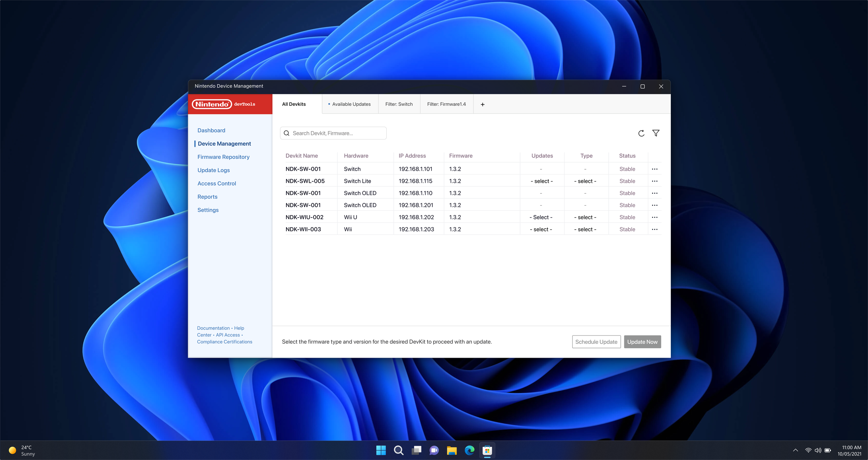
Task: Click IP address 192.168.1.201
Action: tap(416, 205)
